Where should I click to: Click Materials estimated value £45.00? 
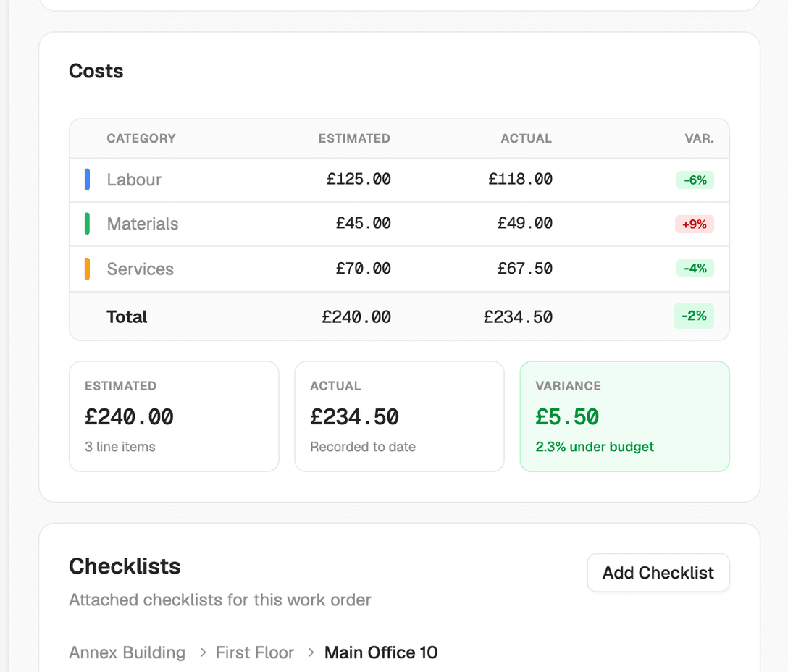pyautogui.click(x=364, y=223)
